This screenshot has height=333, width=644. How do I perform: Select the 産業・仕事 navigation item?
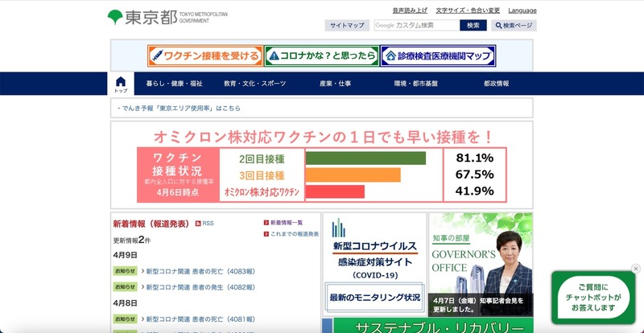335,84
